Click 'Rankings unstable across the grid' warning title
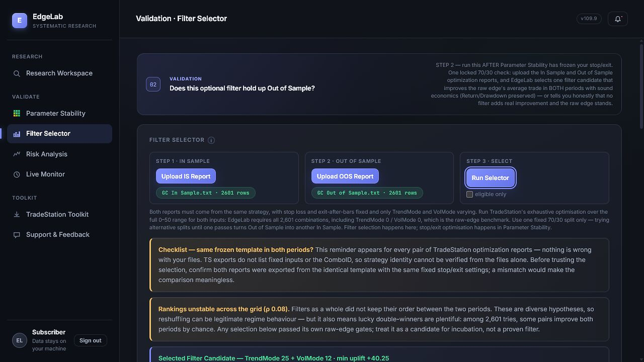 pyautogui.click(x=224, y=309)
